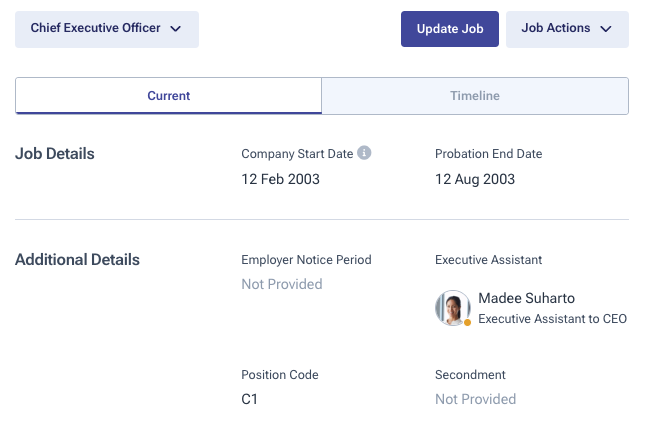
Task: Open Madee Suharto's name link
Action: pos(526,298)
